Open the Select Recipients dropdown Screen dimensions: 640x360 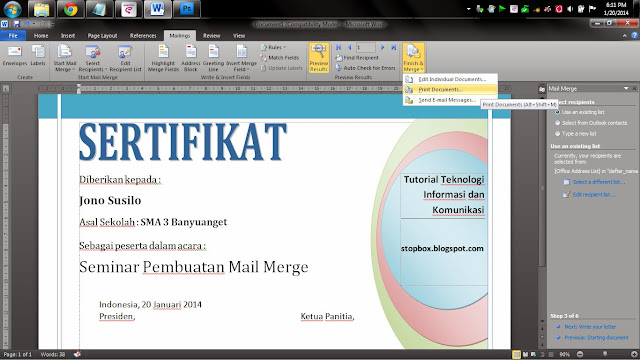click(x=93, y=58)
